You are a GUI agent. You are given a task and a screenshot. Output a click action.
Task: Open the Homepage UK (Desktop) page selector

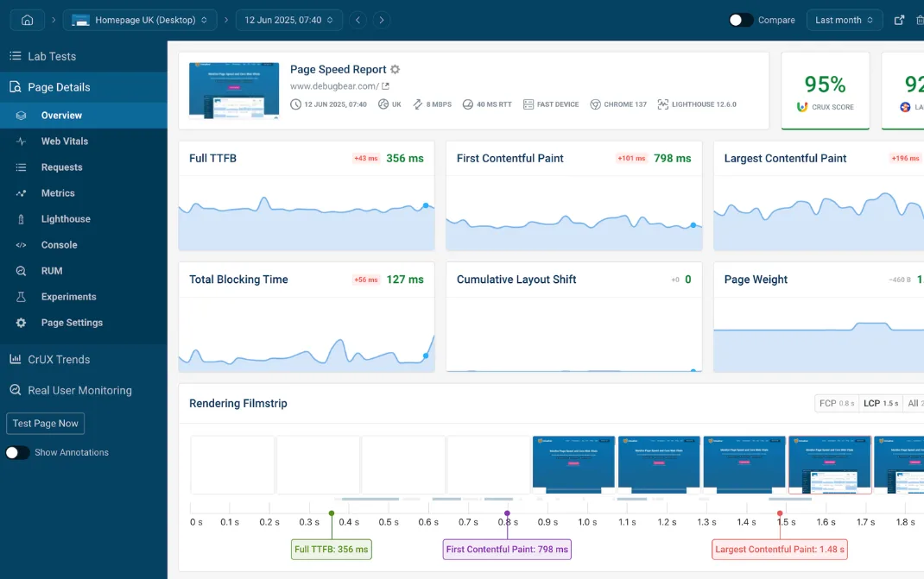(140, 18)
